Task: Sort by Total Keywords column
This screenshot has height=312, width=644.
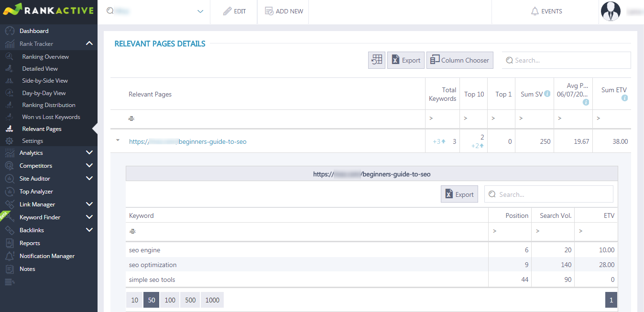Action: (x=442, y=94)
